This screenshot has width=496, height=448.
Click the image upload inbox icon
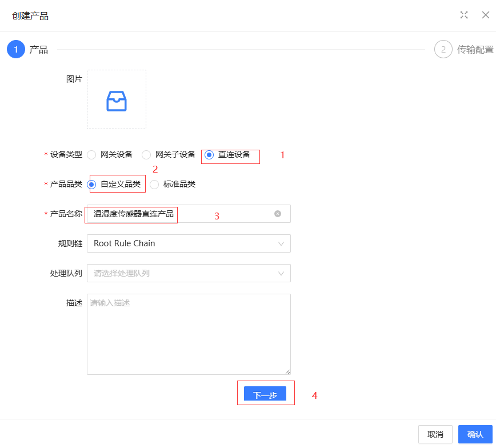click(x=117, y=101)
